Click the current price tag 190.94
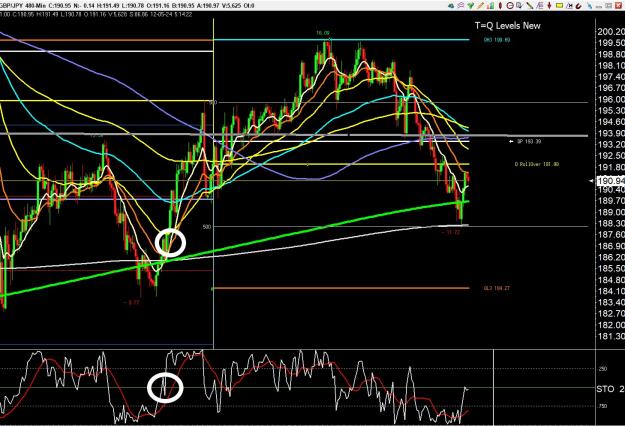This screenshot has height=426, width=625. 610,181
